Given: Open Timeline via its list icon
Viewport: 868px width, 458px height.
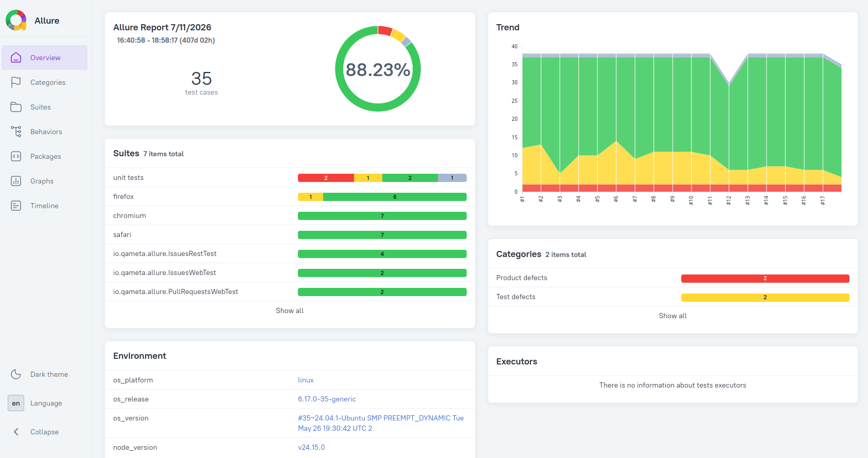Looking at the screenshot, I should [x=16, y=206].
